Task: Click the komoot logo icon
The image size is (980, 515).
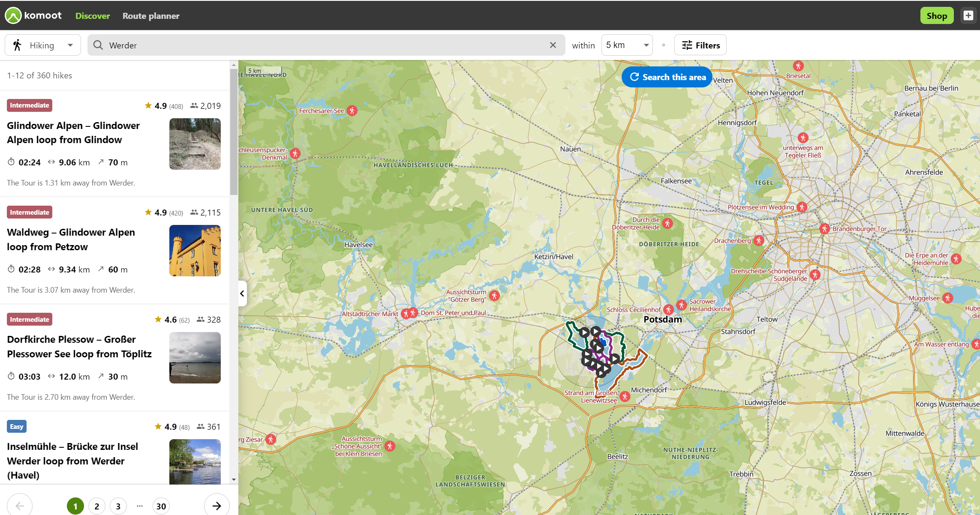Action: [x=13, y=15]
